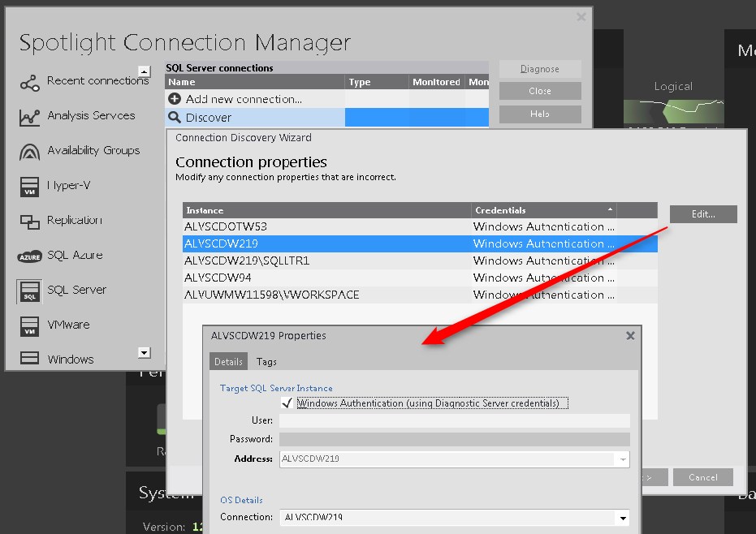Select the ALVSCDW94 instance row
Viewport: 756px width, 534px height.
(x=326, y=278)
